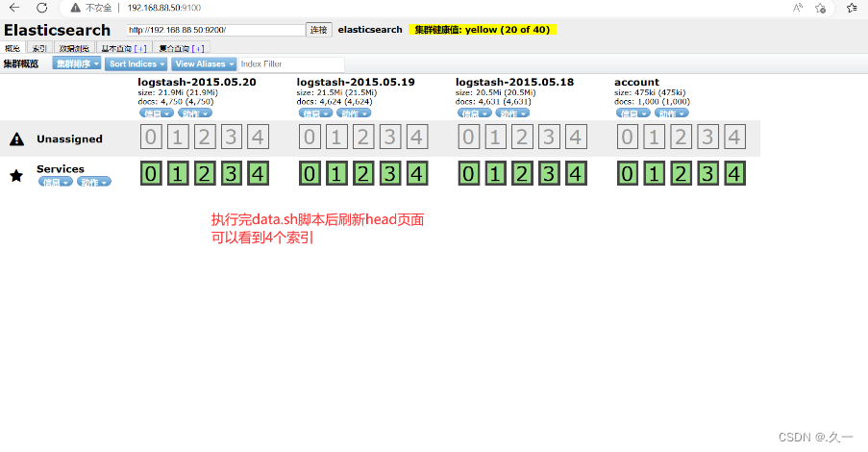Select green shard 0 of logstash-2015.05.20
868x452 pixels.
tap(151, 173)
